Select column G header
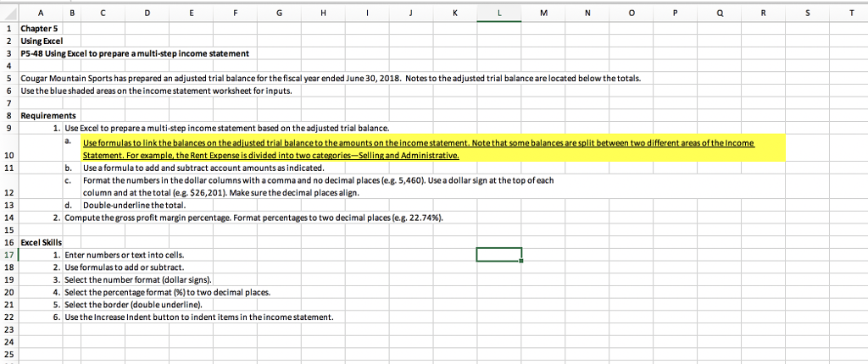The height and width of the screenshot is (364, 868). (x=278, y=15)
